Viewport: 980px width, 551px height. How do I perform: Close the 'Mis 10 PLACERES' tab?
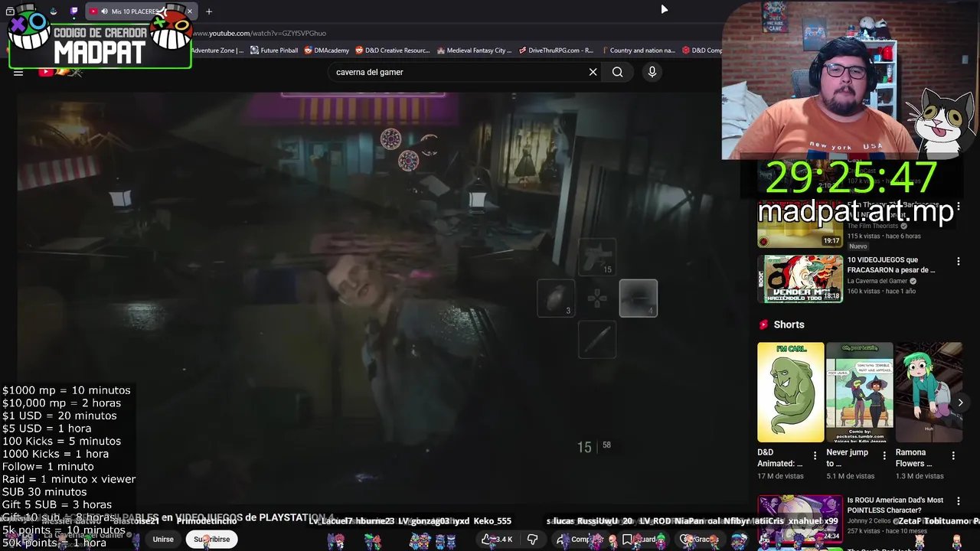[x=190, y=11]
